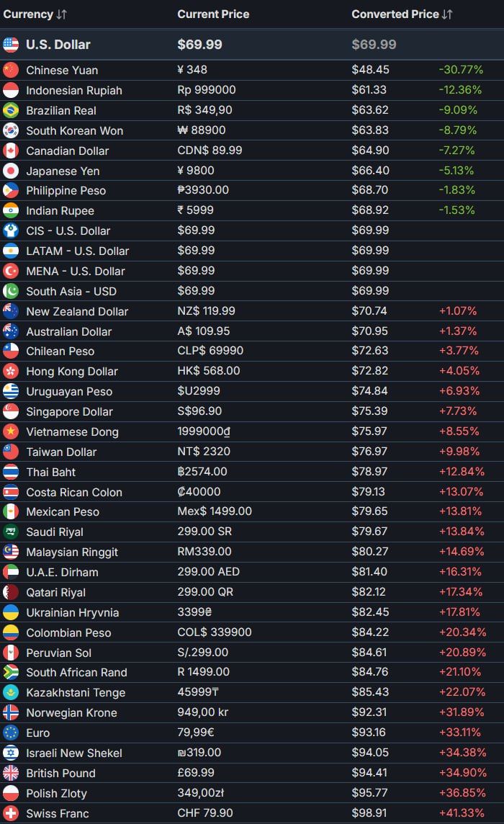Viewport: 504px width, 824px height.
Task: Click the Brazilian Real flag icon
Action: pyautogui.click(x=11, y=110)
